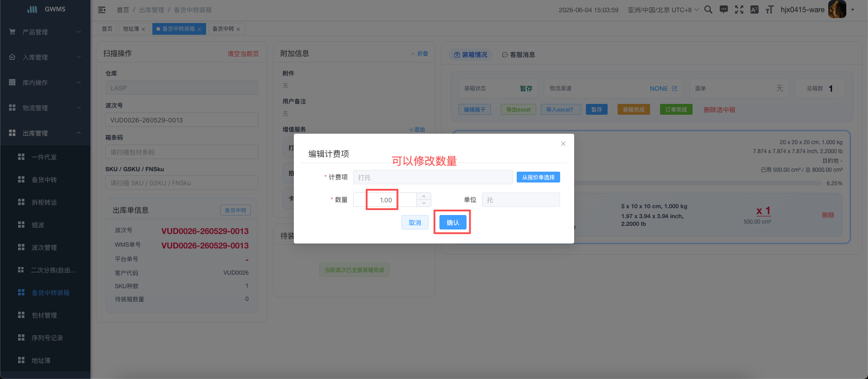868x379 pixels.
Task: Open 二次分拣 in the sidebar
Action: tap(45, 270)
